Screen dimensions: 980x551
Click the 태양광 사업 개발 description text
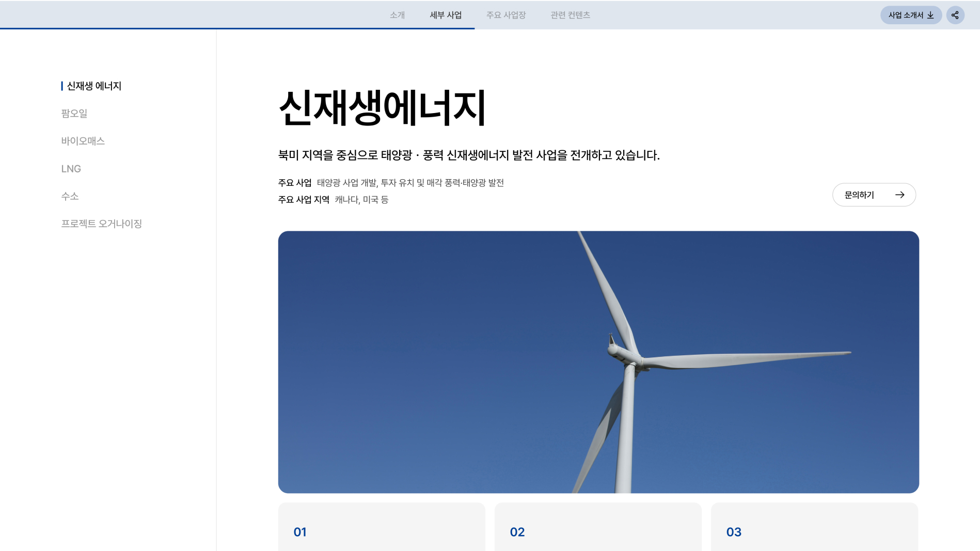tap(410, 183)
